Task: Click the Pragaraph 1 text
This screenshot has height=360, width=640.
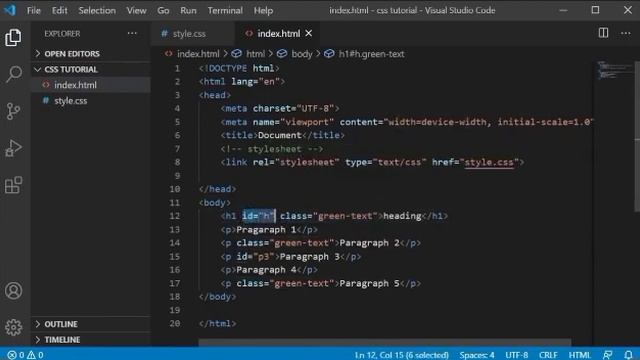Action: click(x=266, y=229)
